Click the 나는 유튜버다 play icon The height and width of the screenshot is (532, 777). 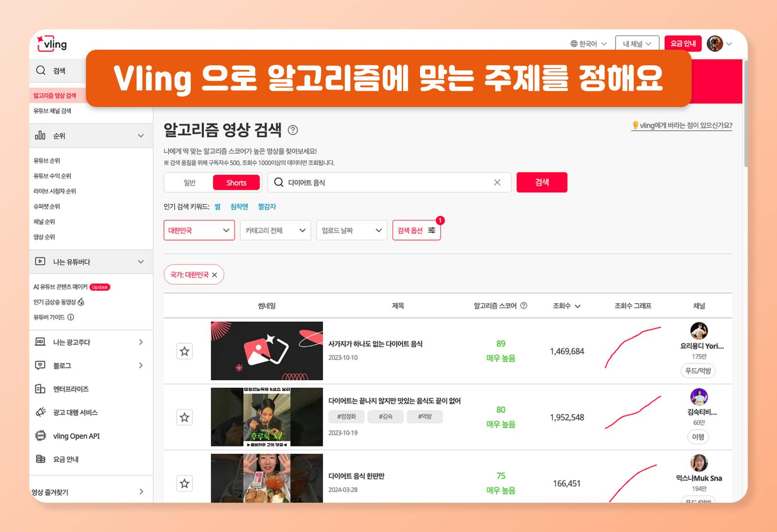click(40, 261)
